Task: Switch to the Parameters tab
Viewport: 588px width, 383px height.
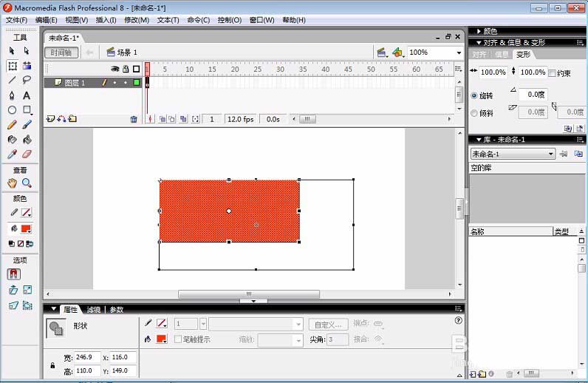Action: coord(117,310)
